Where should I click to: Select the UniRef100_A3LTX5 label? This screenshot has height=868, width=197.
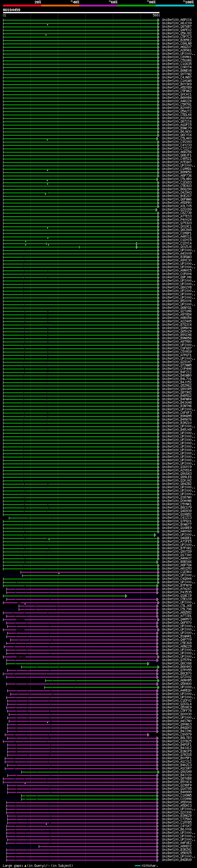click(x=177, y=206)
